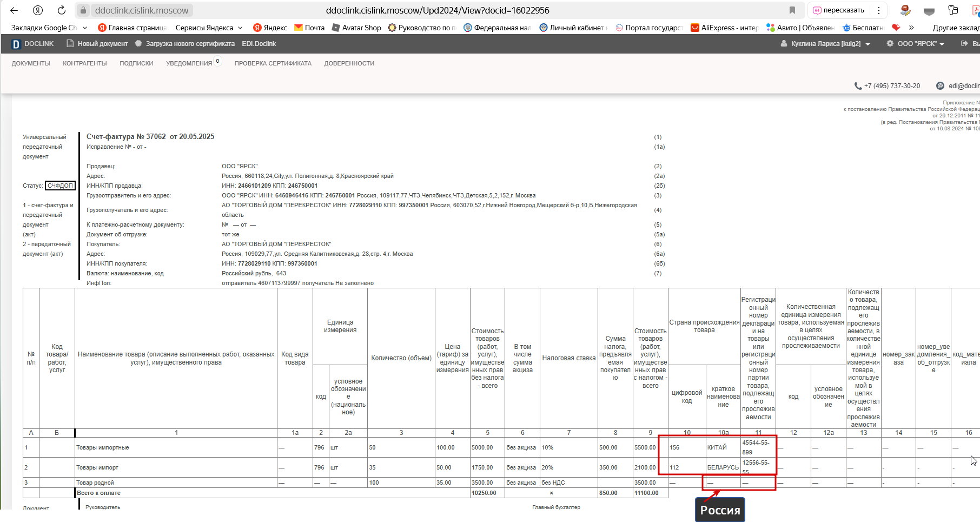The image size is (980, 522).
Task: Click the DOCLINK logo
Action: [x=32, y=44]
